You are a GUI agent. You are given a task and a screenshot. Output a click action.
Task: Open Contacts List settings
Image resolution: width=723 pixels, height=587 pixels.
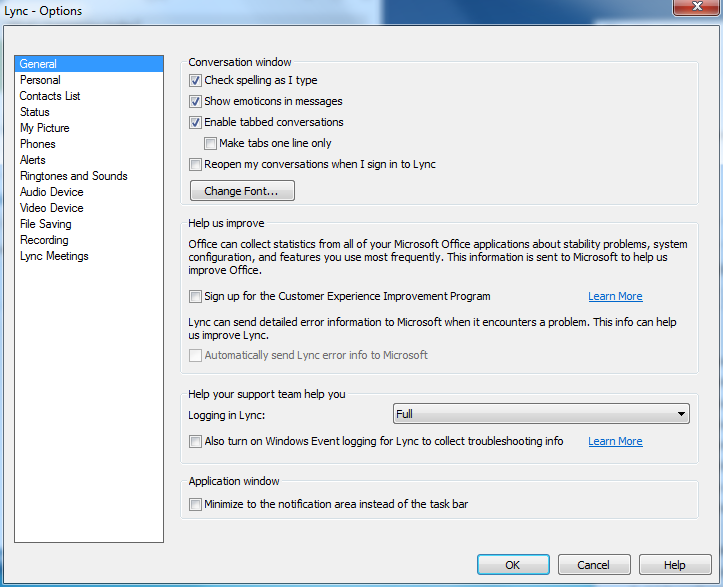pyautogui.click(x=89, y=96)
